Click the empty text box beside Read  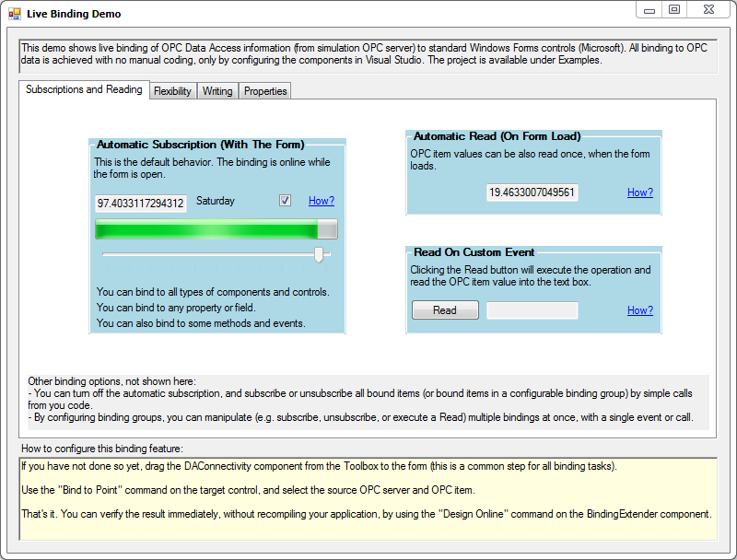(532, 310)
